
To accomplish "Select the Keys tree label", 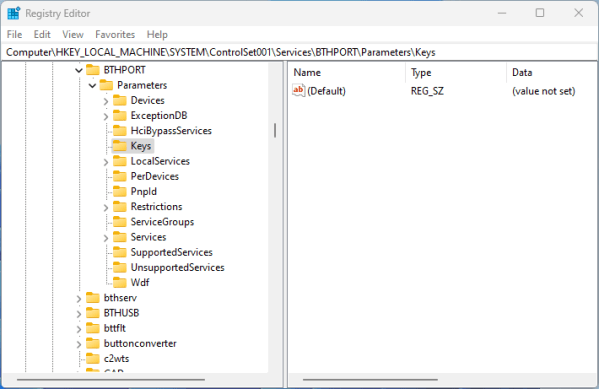I will (141, 146).
